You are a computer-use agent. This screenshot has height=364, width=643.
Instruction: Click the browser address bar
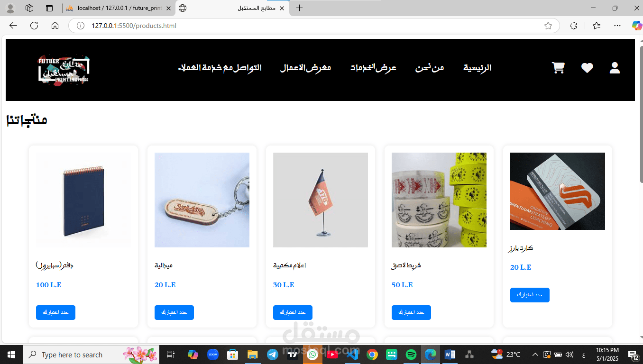tap(314, 26)
